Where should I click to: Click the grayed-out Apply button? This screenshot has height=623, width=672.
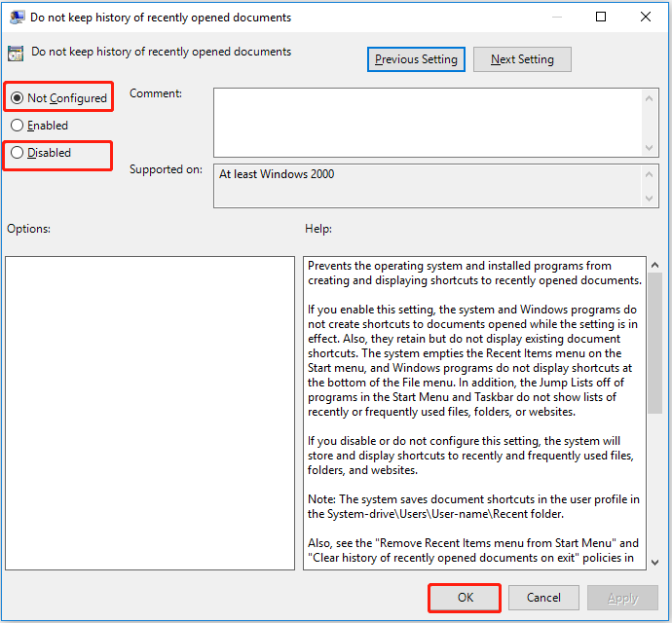tap(622, 598)
